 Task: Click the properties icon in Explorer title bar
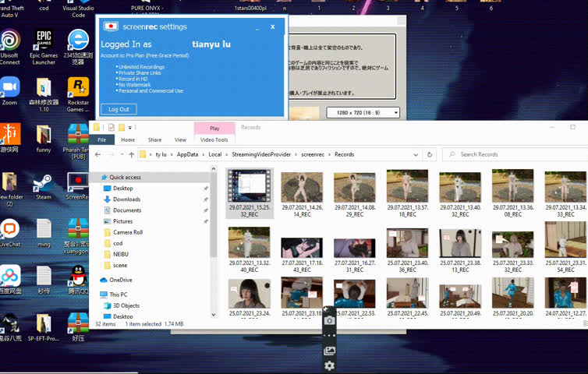(112, 128)
